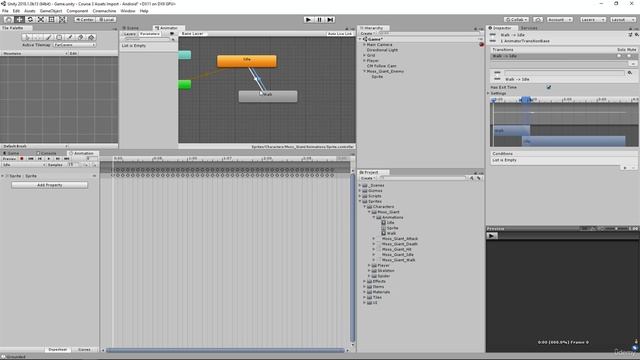Click the Add Event icon in Animation window
Image resolution: width=640 pixels, height=360 pixels.
(x=94, y=165)
